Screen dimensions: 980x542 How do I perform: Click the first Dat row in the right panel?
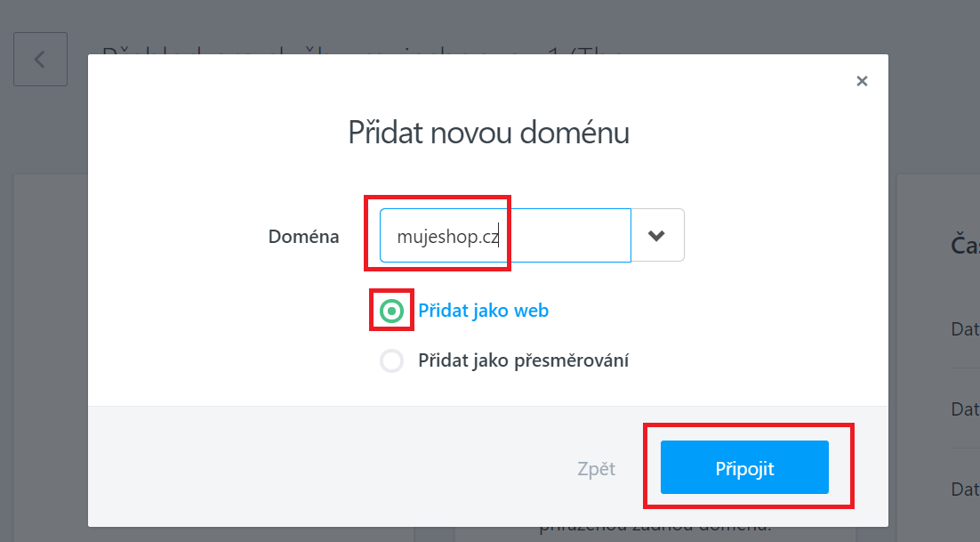pyautogui.click(x=964, y=329)
